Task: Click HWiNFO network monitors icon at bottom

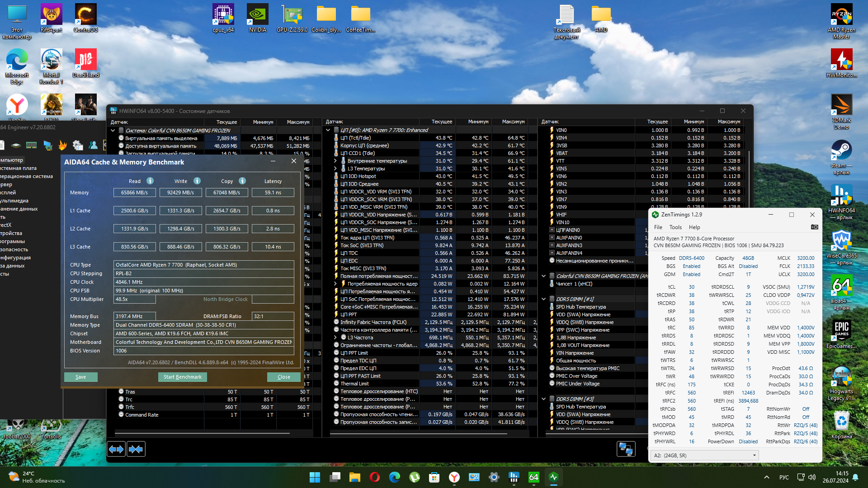Action: tap(626, 449)
